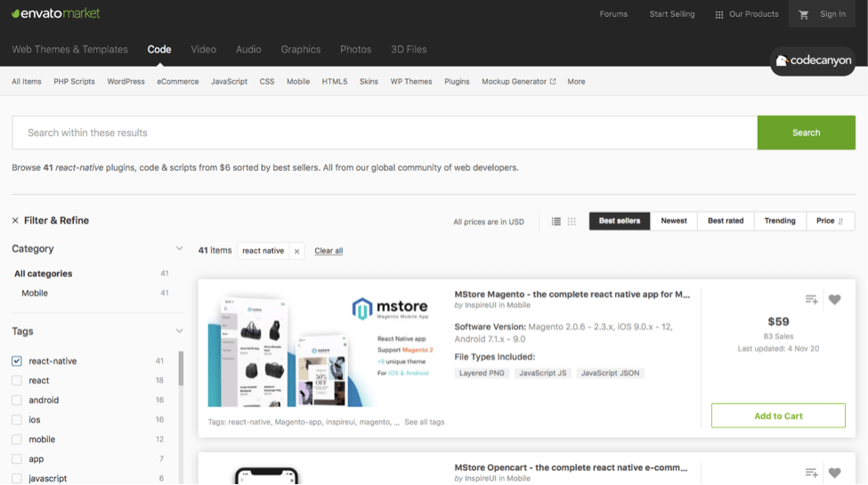This screenshot has height=485, width=868.
Task: Open the All Items category
Action: pyautogui.click(x=27, y=81)
